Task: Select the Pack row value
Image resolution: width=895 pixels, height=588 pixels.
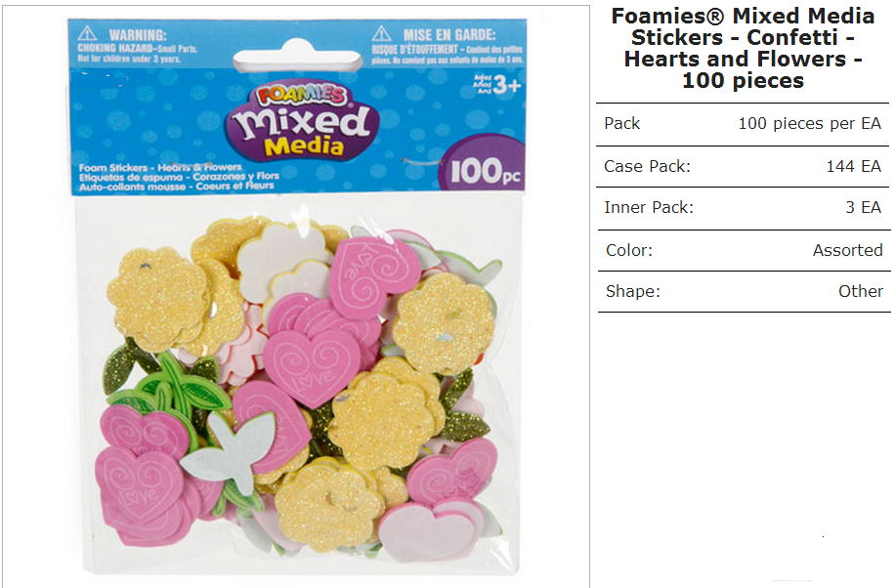Action: (809, 124)
